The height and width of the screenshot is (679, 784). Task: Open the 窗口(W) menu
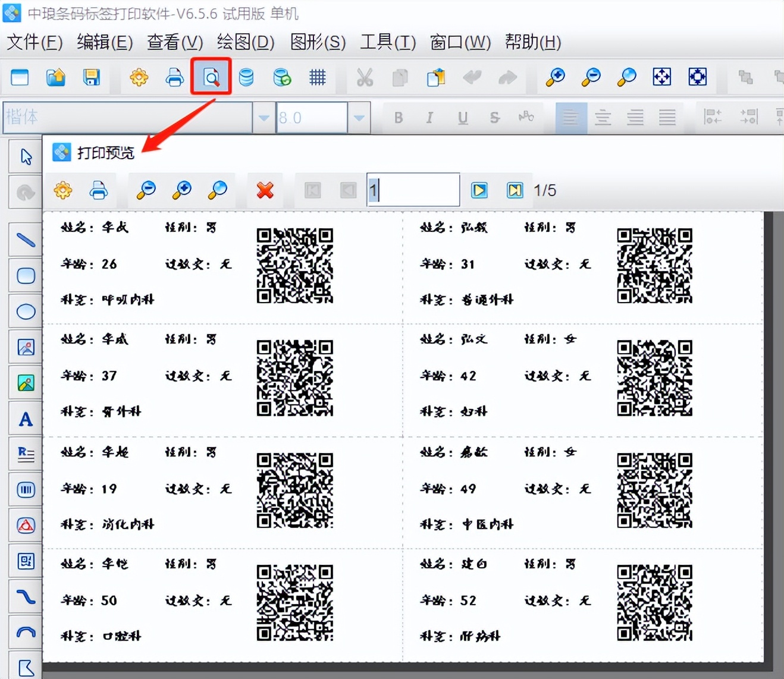pos(460,42)
